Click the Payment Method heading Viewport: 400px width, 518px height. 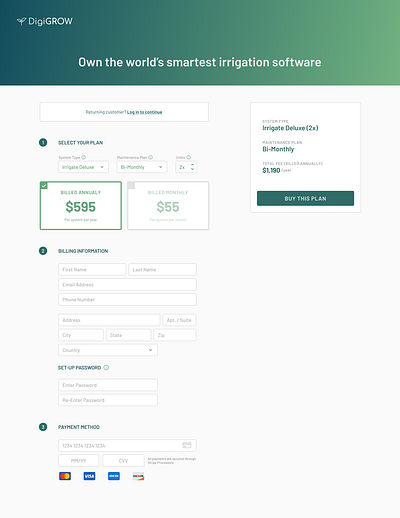[79, 427]
